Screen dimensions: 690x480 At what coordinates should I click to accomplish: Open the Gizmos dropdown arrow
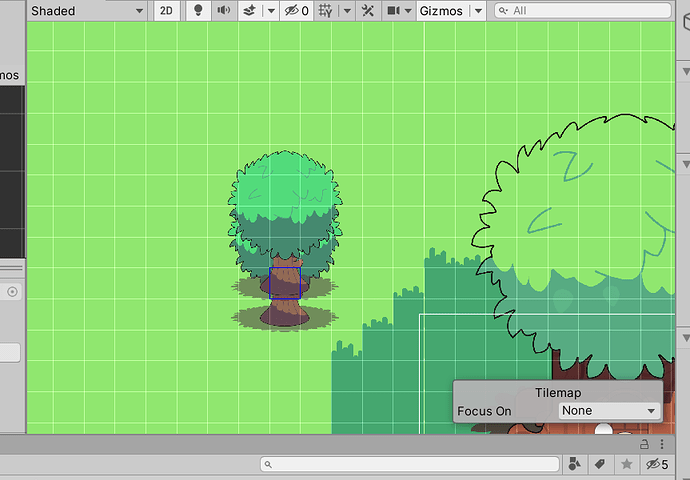click(478, 11)
